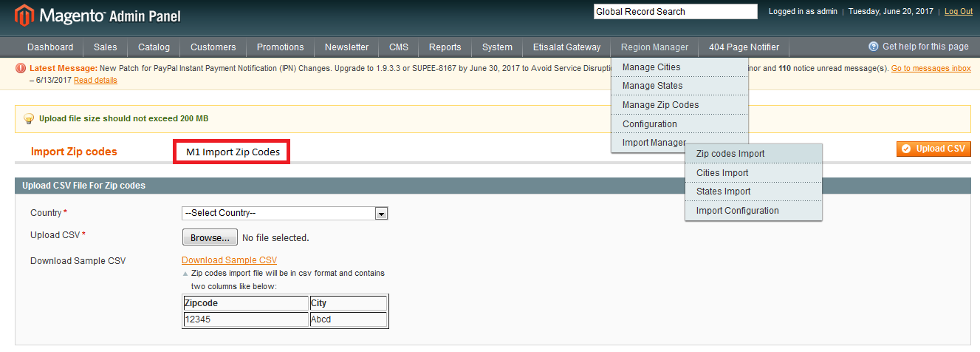Open the Sales menu

click(106, 47)
